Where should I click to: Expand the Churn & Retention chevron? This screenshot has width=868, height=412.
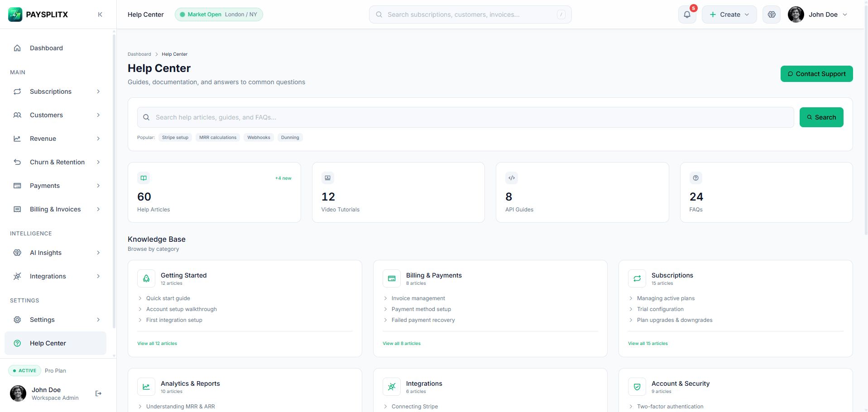pyautogui.click(x=98, y=162)
